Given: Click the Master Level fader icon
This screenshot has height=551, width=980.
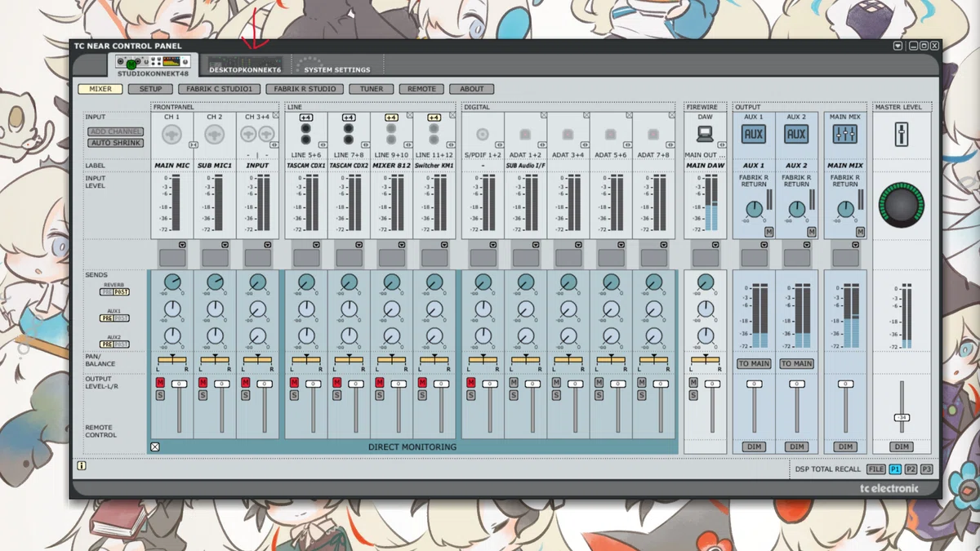Looking at the screenshot, I should pyautogui.click(x=901, y=134).
